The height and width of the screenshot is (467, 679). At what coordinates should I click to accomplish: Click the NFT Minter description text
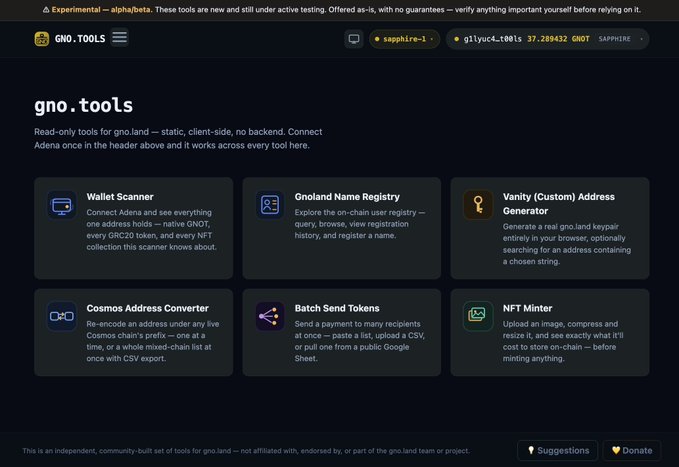click(x=563, y=341)
